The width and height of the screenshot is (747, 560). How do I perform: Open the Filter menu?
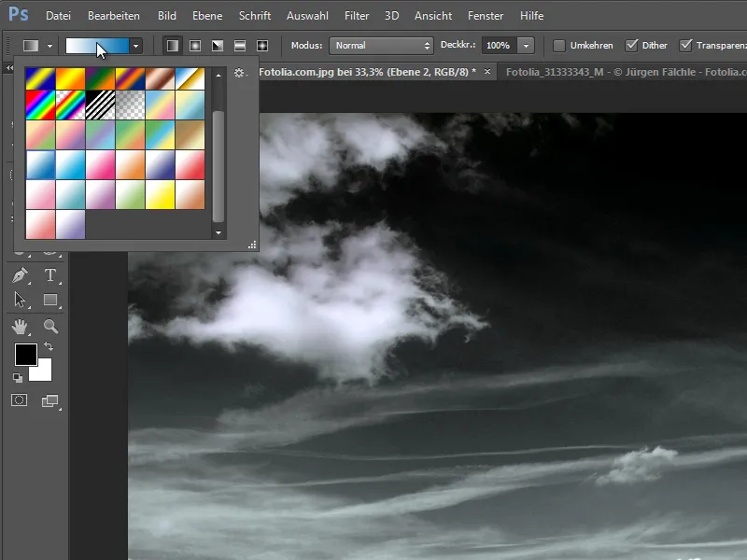(357, 16)
